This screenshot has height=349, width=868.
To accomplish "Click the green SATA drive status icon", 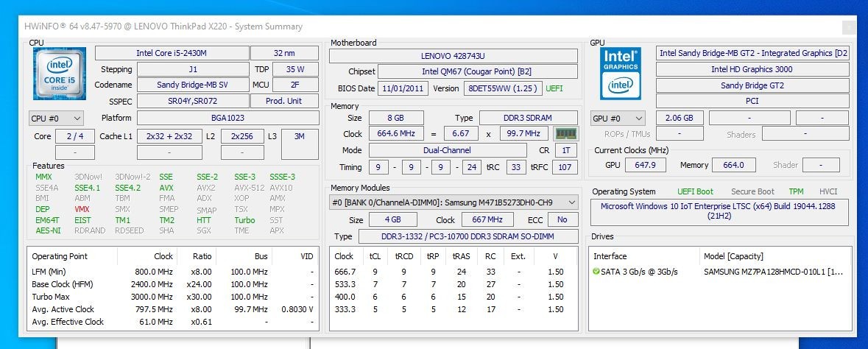I will point(596,272).
